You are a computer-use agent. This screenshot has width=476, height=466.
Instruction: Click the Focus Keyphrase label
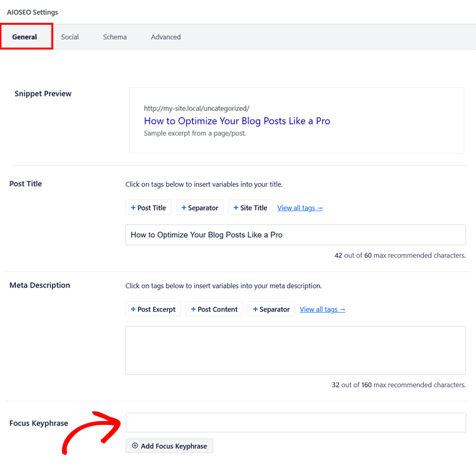pyautogui.click(x=38, y=423)
